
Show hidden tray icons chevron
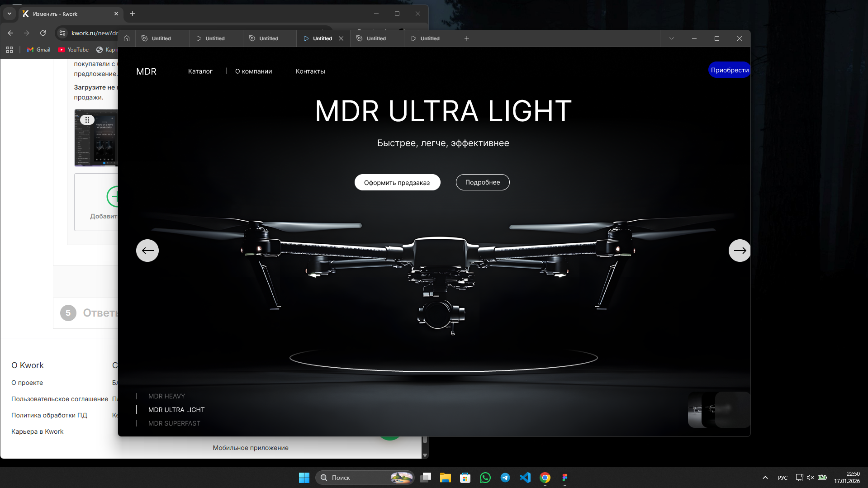[x=765, y=478]
